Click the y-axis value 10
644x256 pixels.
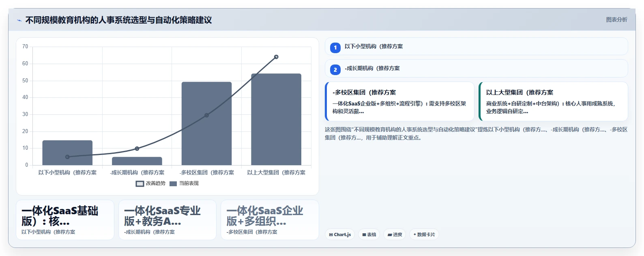pos(25,148)
